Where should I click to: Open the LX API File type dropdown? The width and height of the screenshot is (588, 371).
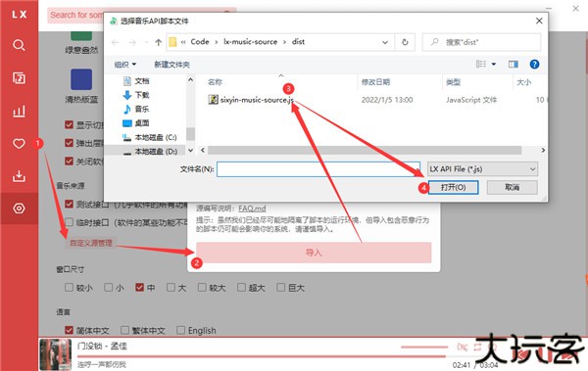482,169
